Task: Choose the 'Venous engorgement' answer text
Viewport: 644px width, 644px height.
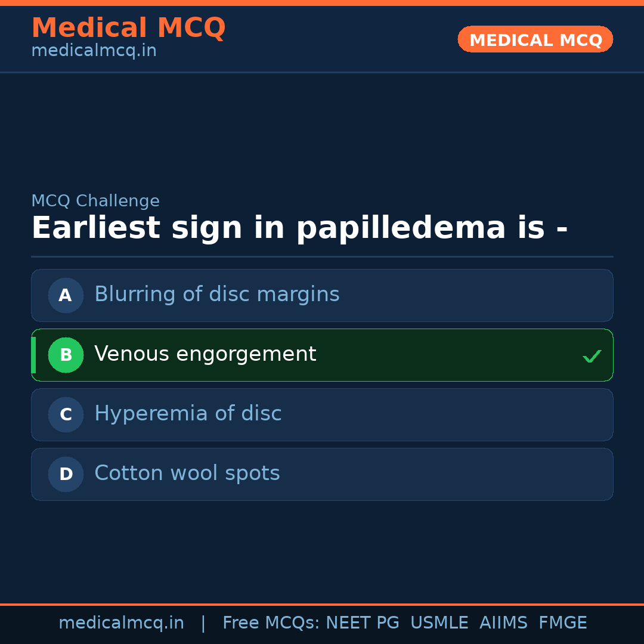Action: tap(205, 354)
